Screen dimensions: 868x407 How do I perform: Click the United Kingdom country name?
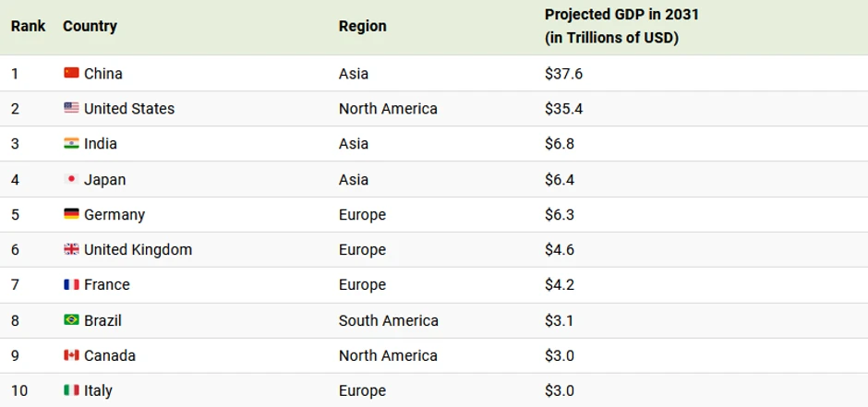pyautogui.click(x=138, y=249)
